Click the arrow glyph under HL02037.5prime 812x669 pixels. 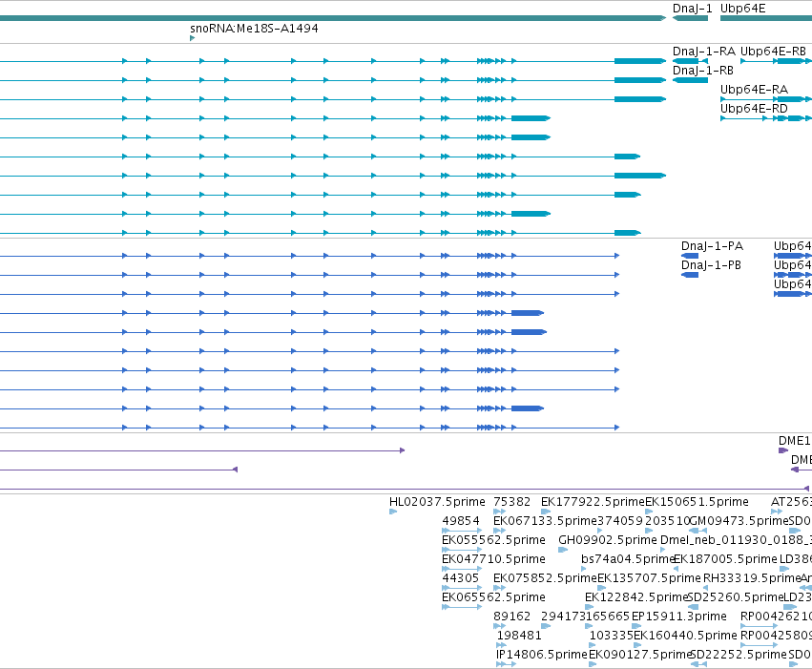pos(393,512)
